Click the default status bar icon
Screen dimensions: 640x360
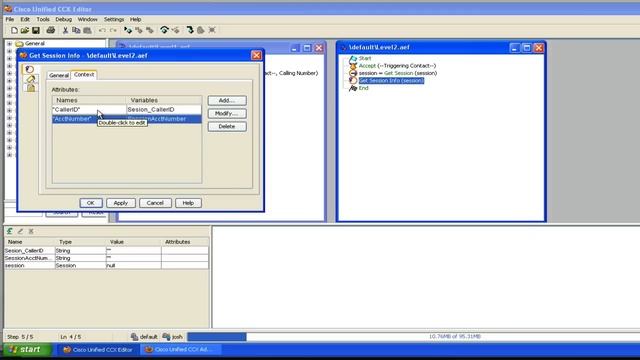tap(134, 337)
